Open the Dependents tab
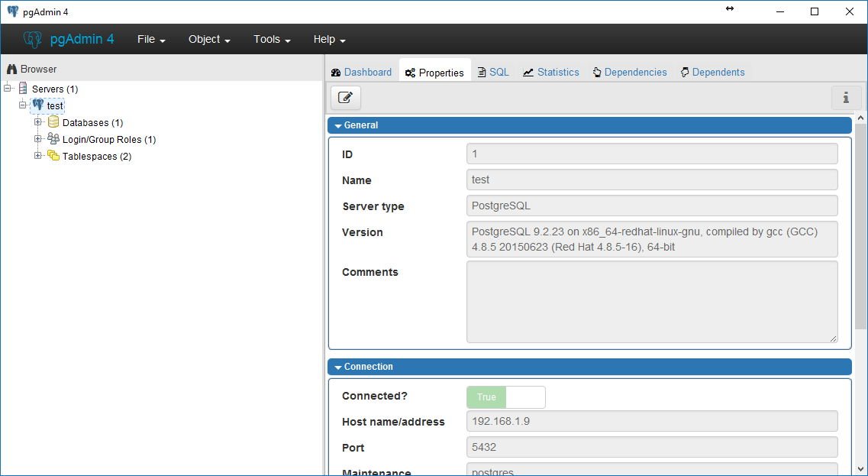Viewport: 868px width, 476px height. coord(712,72)
